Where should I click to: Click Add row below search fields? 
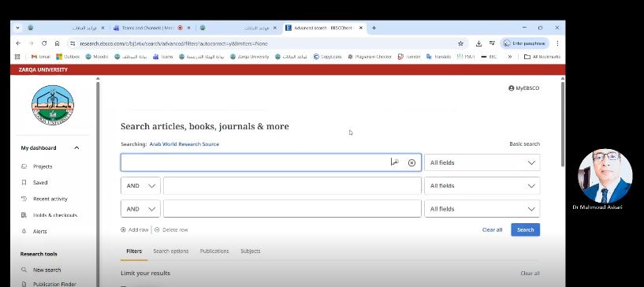(x=134, y=229)
